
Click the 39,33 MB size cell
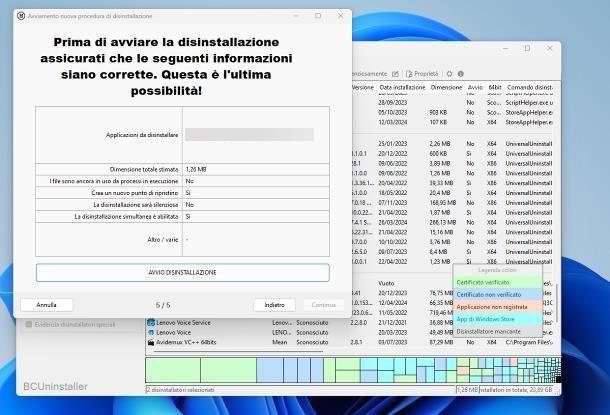[441, 183]
